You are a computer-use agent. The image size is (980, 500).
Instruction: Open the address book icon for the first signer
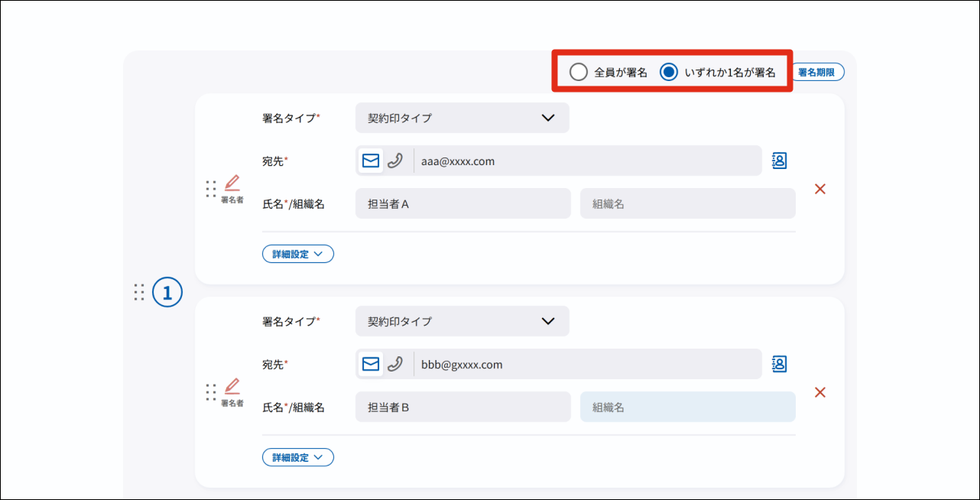point(779,161)
